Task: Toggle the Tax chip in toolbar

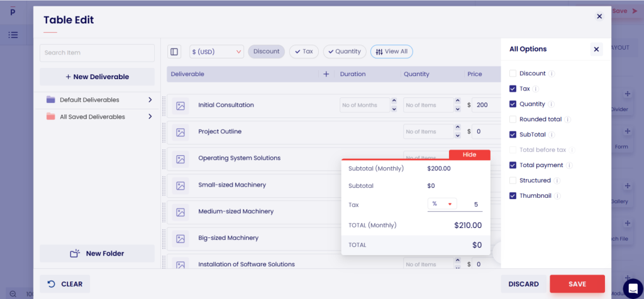Action: [304, 52]
